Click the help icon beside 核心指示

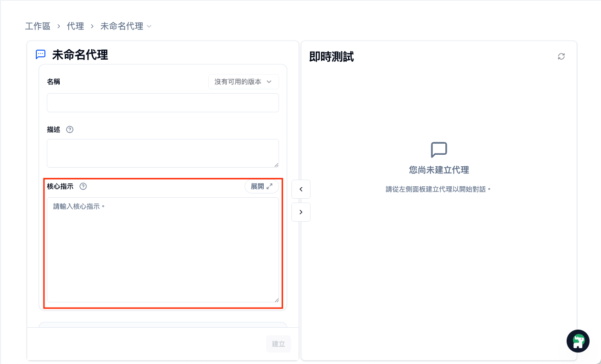click(83, 186)
